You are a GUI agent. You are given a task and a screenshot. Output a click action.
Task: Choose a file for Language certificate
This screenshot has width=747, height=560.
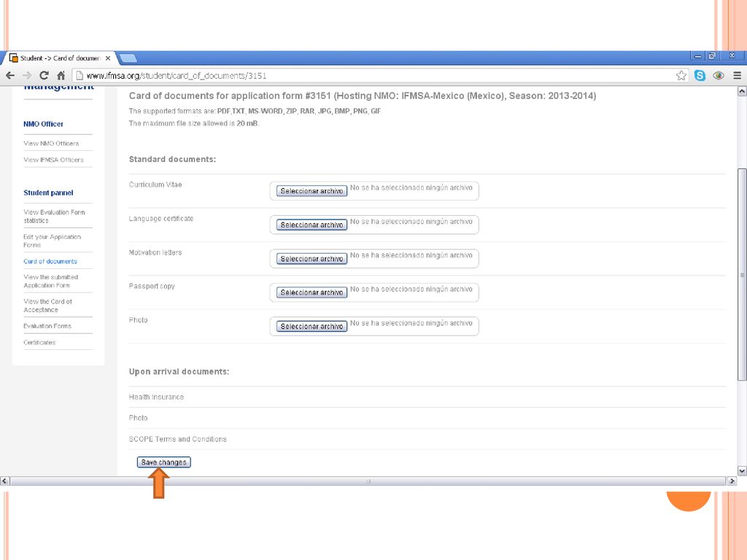[311, 225]
